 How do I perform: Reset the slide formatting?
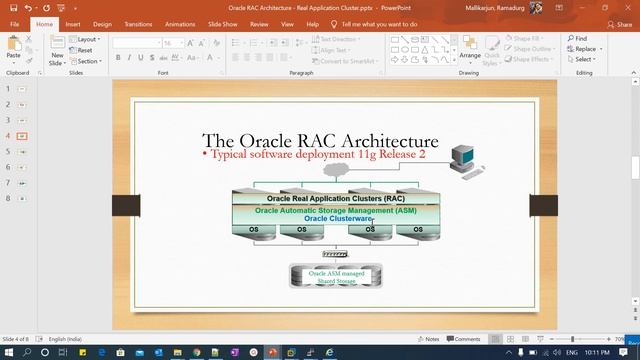pyautogui.click(x=81, y=50)
